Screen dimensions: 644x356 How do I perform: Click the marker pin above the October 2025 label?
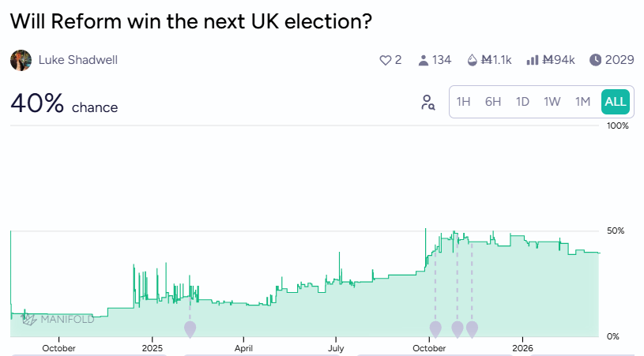click(435, 328)
